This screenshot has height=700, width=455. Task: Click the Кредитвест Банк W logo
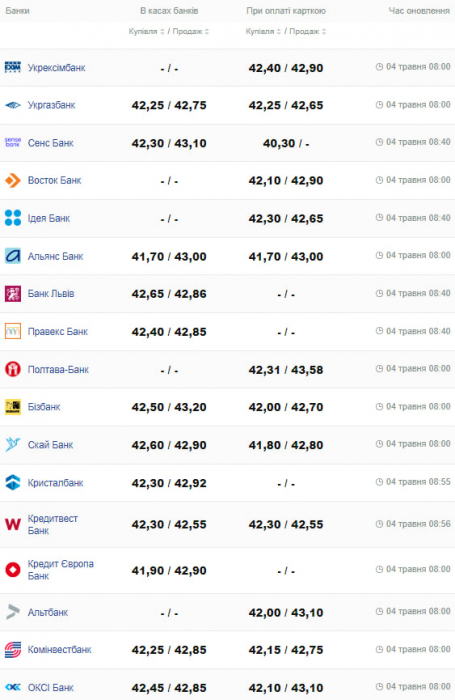(13, 524)
